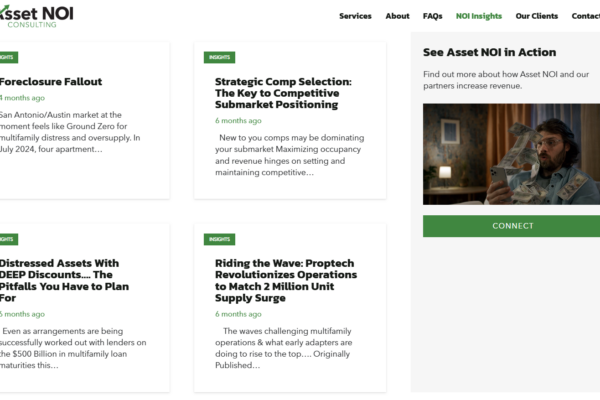Click the money-man promo image

coord(511,154)
